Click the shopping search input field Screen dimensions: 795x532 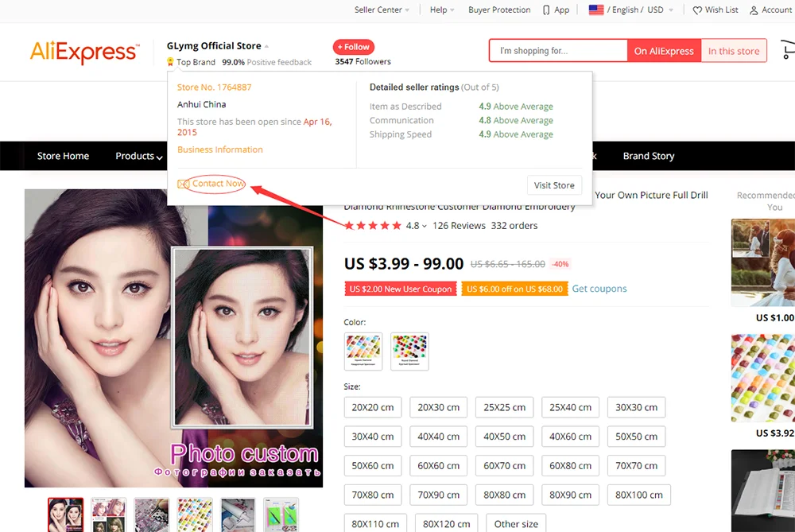tap(558, 51)
